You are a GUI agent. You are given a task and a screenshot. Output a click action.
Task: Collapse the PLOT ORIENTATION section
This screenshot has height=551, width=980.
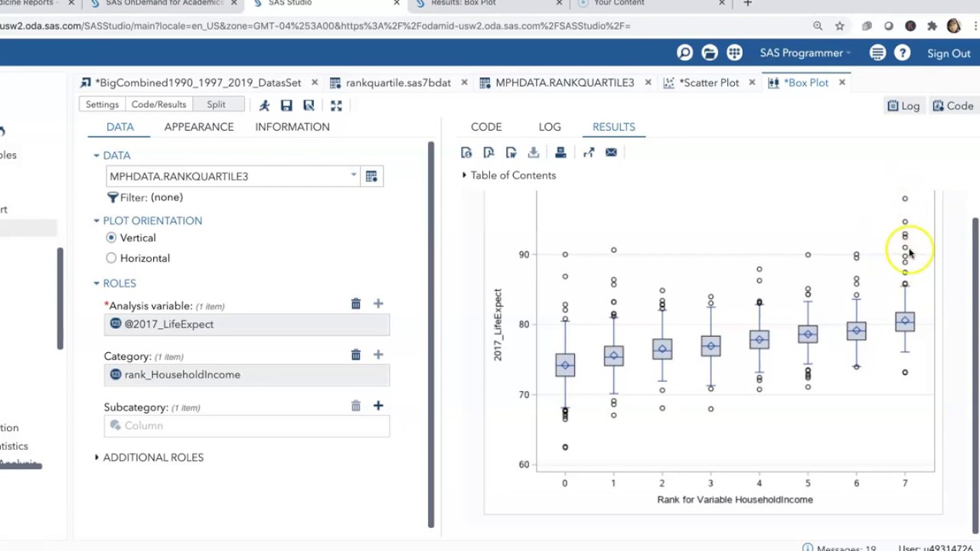point(96,220)
